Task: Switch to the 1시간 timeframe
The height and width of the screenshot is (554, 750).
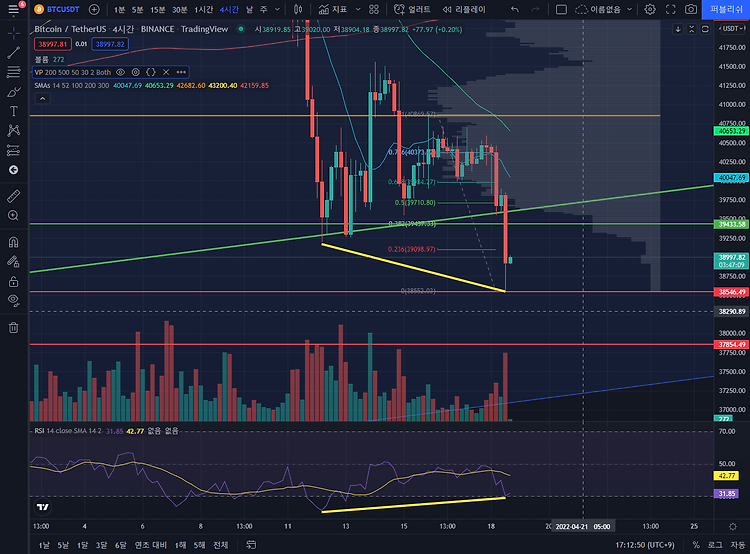Action: coord(203,10)
